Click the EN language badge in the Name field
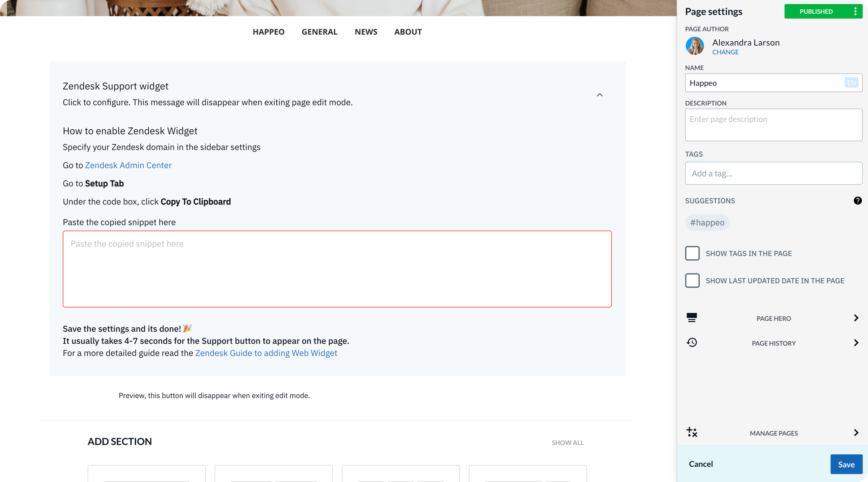868x482 pixels. tap(851, 83)
